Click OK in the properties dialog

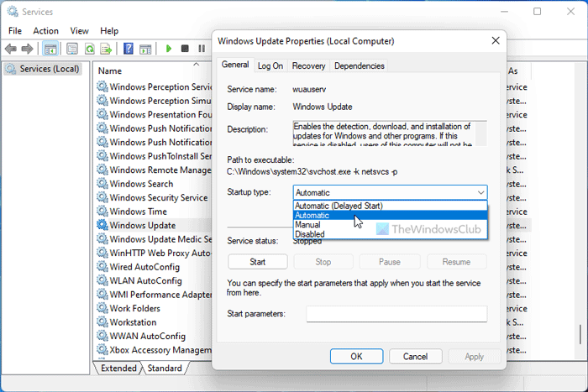356,357
